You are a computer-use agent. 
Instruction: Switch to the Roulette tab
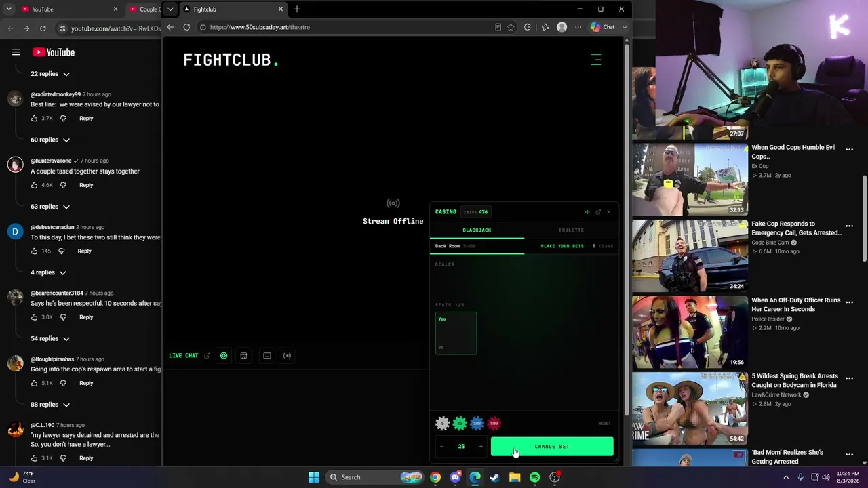tap(571, 230)
